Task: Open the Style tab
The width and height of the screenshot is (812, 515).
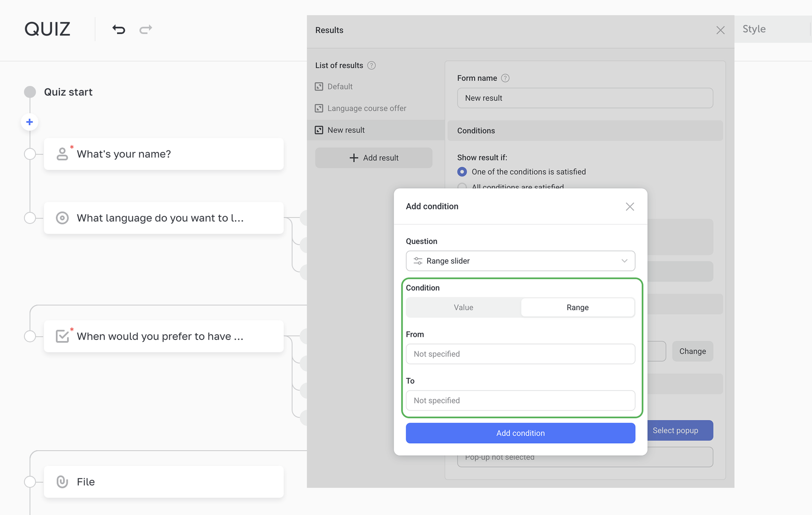Action: [x=754, y=29]
